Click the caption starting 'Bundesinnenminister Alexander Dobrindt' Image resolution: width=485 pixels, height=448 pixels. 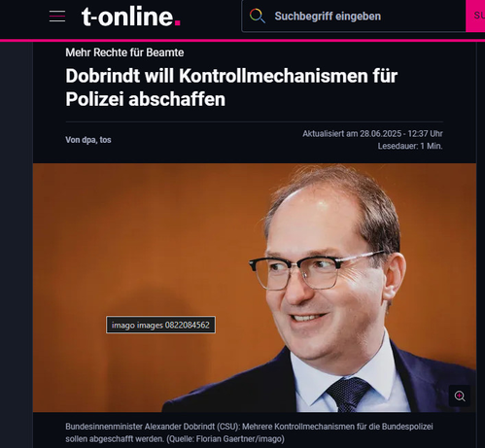pos(249,432)
